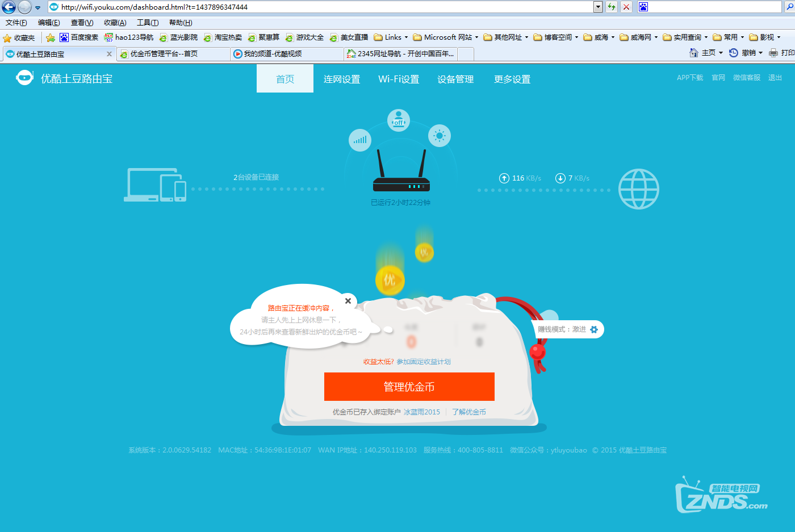Open the hao123导航 favorite
Image resolution: width=795 pixels, height=532 pixels.
(129, 37)
